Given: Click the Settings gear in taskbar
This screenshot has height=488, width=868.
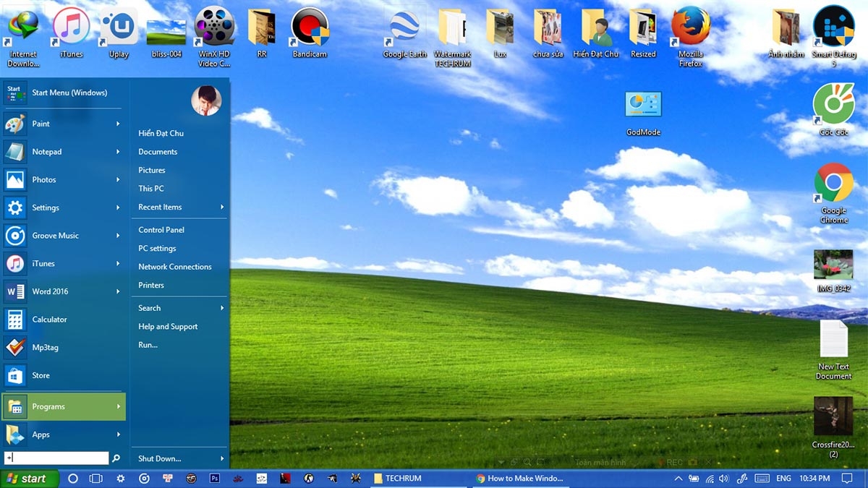Looking at the screenshot, I should coord(121,479).
